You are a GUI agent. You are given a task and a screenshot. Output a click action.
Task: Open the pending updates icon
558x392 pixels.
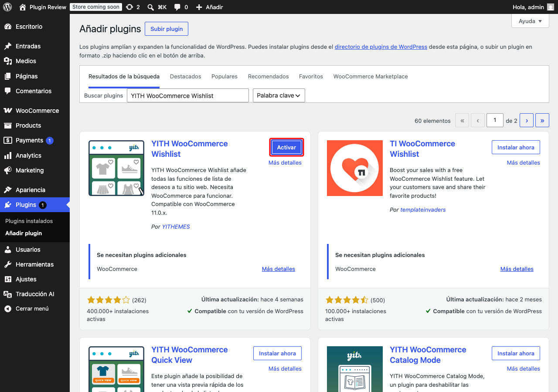[x=129, y=7]
